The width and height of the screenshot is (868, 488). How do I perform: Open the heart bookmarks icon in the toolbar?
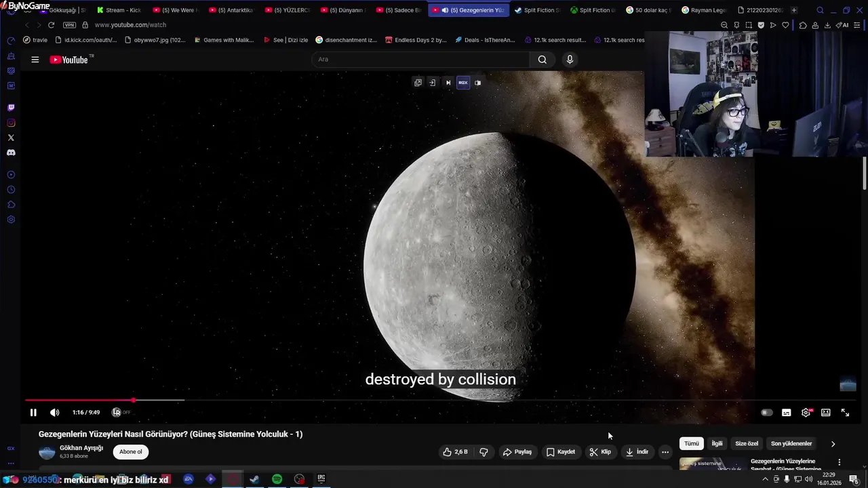[785, 25]
